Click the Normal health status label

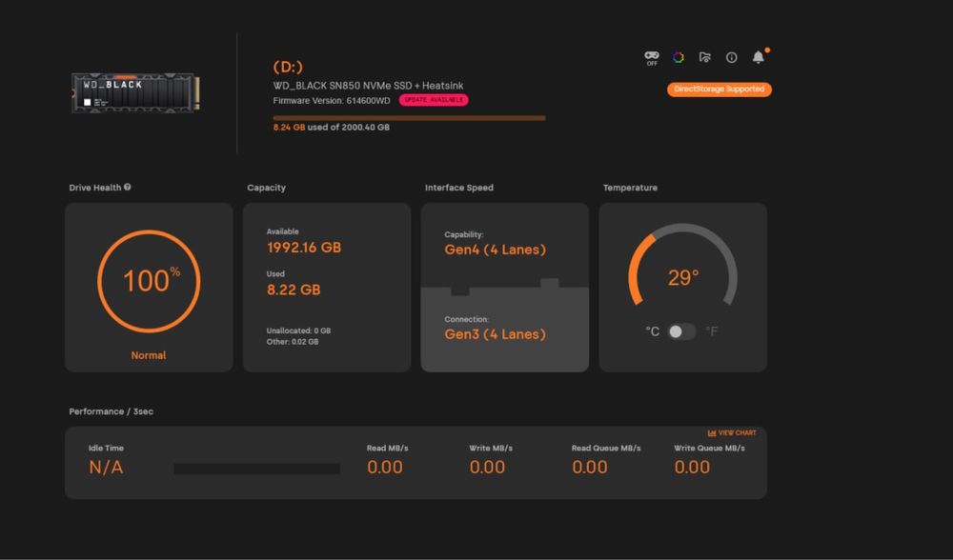coord(149,355)
